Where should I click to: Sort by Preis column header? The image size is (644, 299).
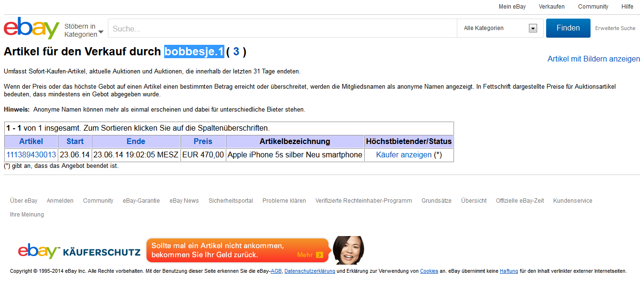[x=203, y=142]
